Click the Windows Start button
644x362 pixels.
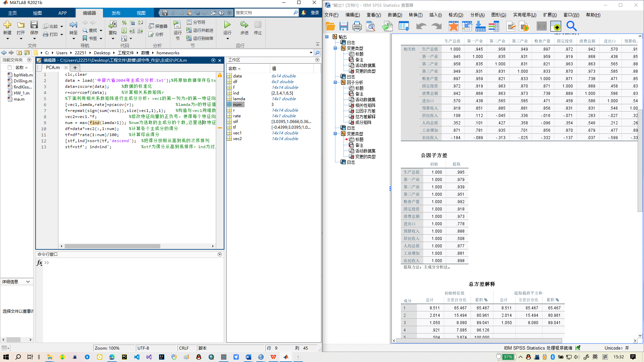pos(6,357)
